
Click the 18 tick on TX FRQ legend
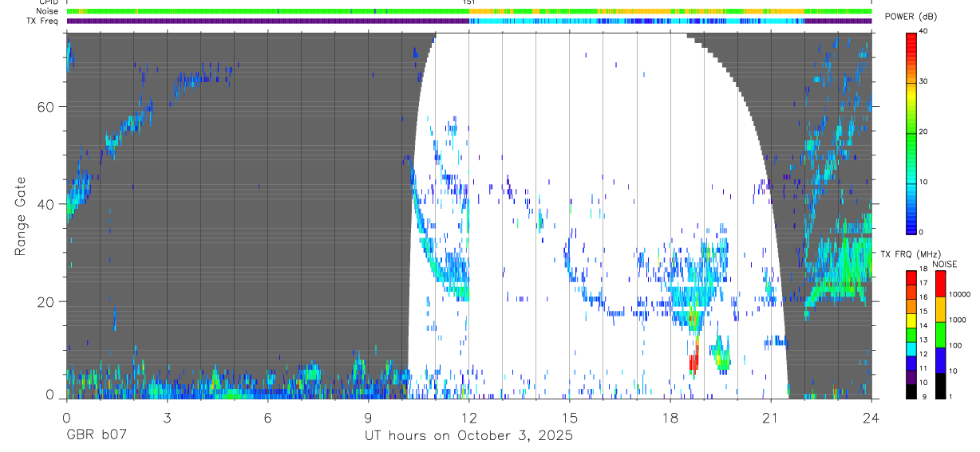click(x=923, y=269)
